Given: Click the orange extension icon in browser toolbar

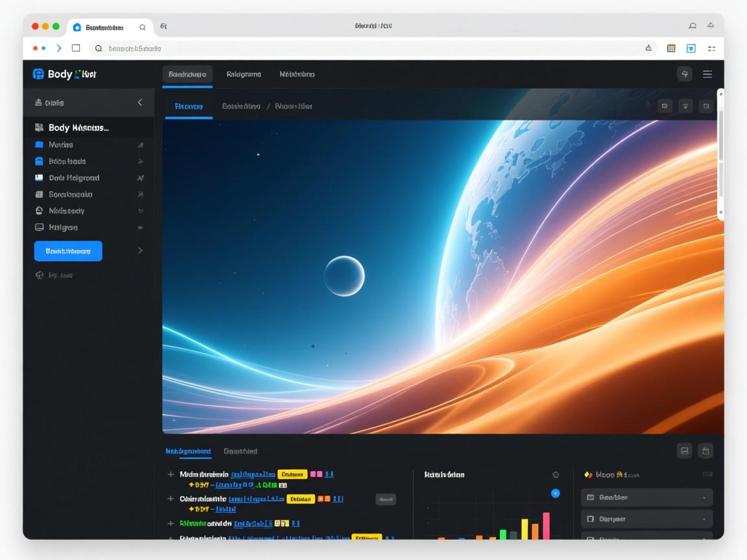Looking at the screenshot, I should click(x=671, y=49).
